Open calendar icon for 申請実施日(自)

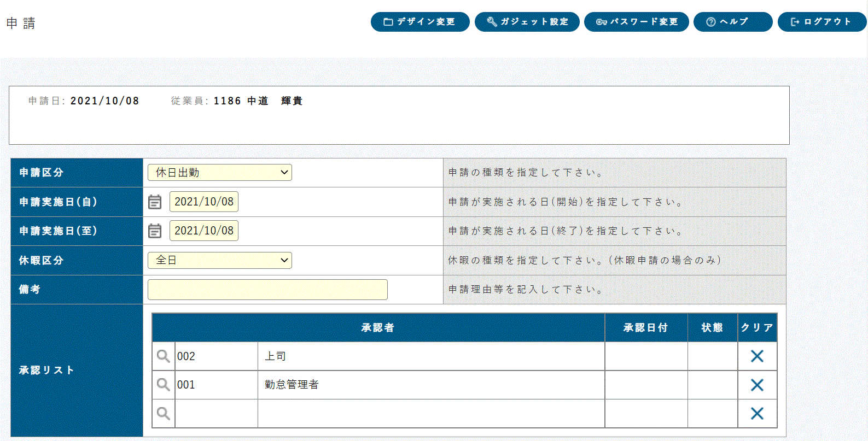point(155,202)
